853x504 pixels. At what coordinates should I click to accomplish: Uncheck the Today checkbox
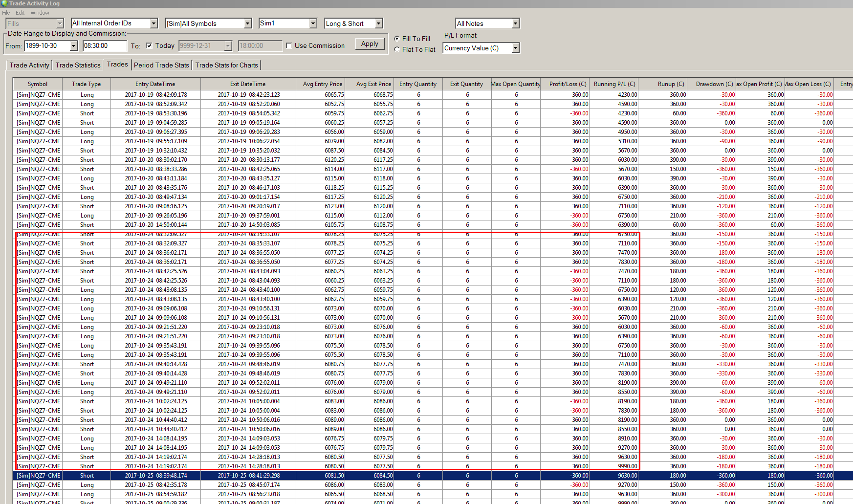pyautogui.click(x=149, y=46)
